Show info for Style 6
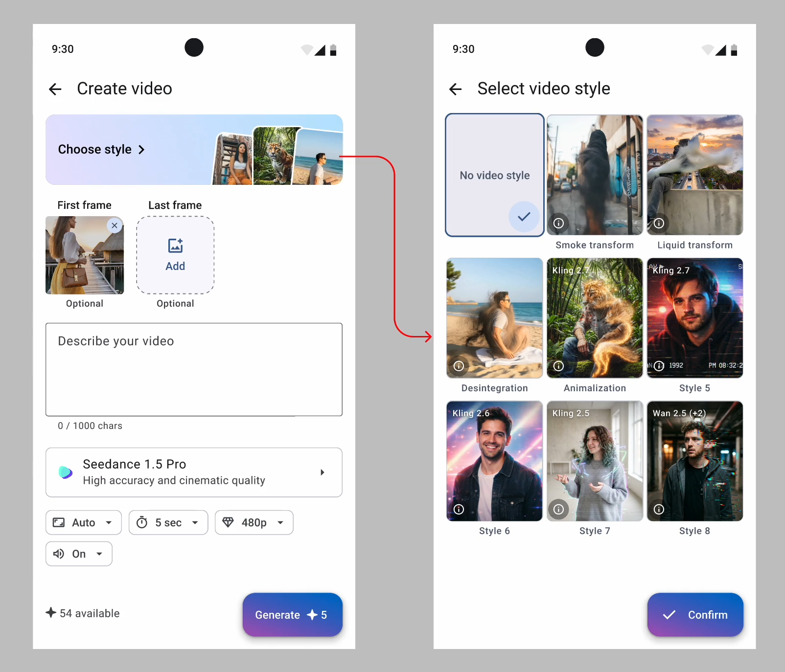This screenshot has height=672, width=785. coord(459,509)
